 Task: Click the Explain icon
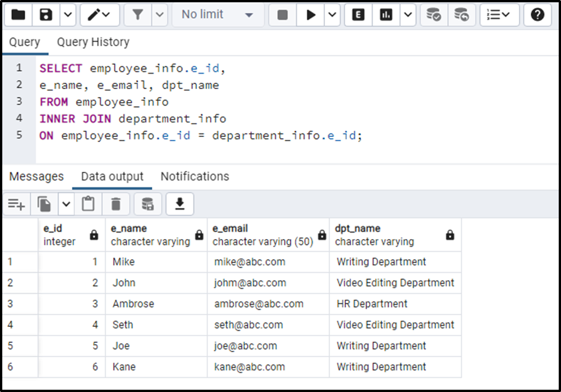pos(358,15)
